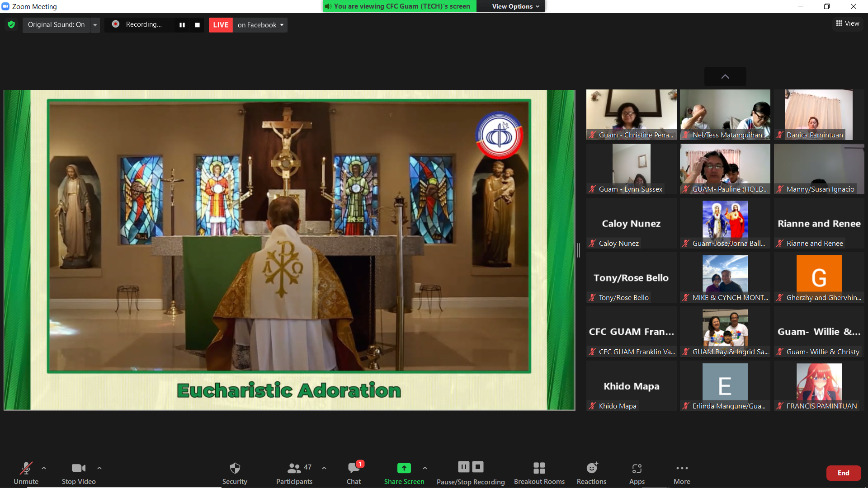868x488 pixels.
Task: Select Guam - Lynn Sussex video tile
Action: (632, 169)
